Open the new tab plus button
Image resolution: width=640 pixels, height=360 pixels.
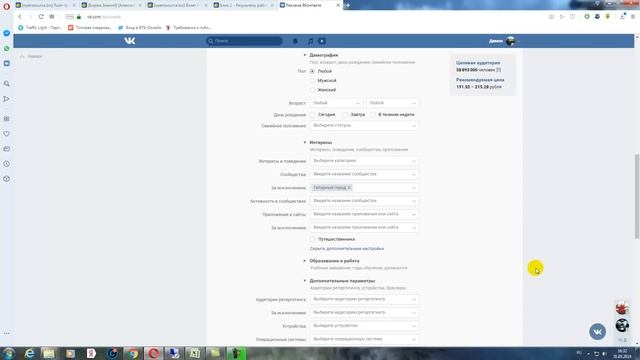(348, 5)
